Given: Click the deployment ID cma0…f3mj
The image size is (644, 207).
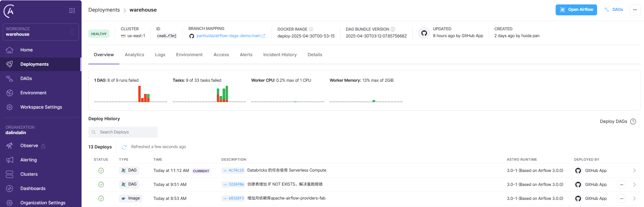Looking at the screenshot, I should coord(167,36).
